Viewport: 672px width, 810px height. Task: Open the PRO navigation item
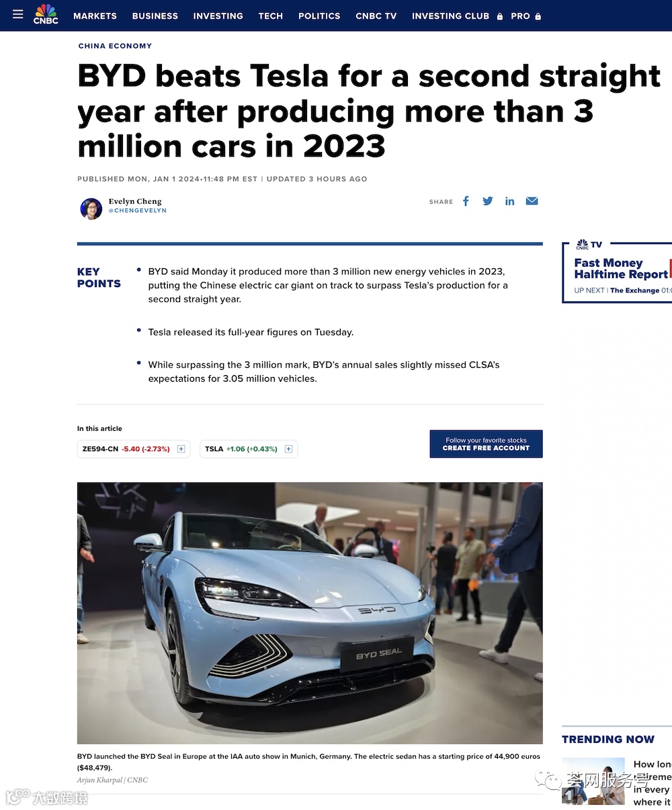click(520, 15)
